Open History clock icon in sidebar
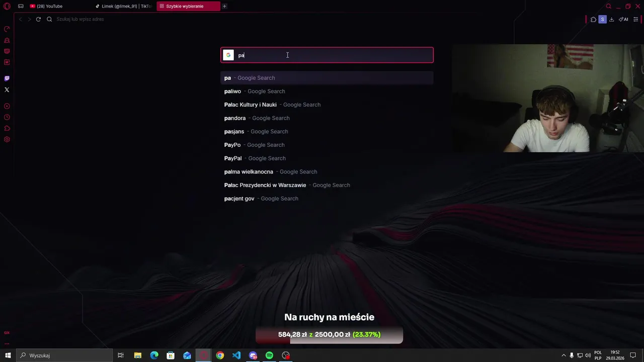Viewport: 644px width, 362px height. point(7,117)
